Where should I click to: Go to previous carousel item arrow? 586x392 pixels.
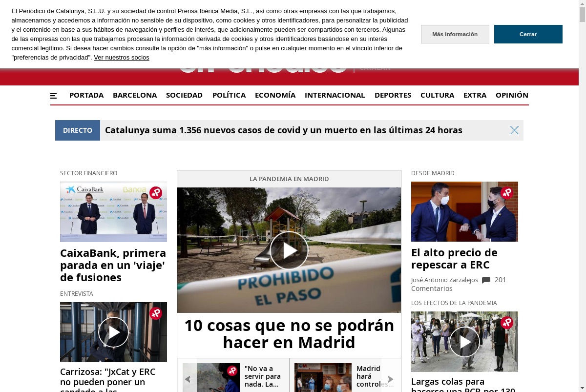click(x=187, y=379)
